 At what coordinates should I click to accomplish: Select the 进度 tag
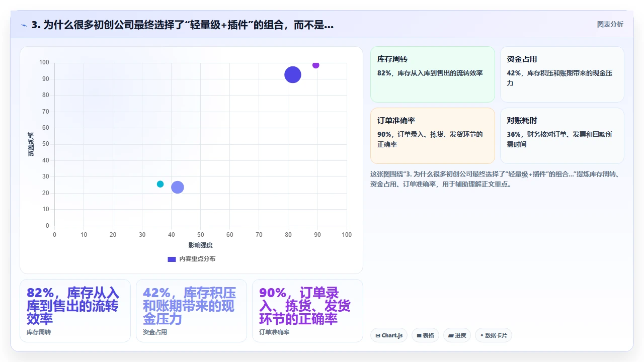coord(457,335)
